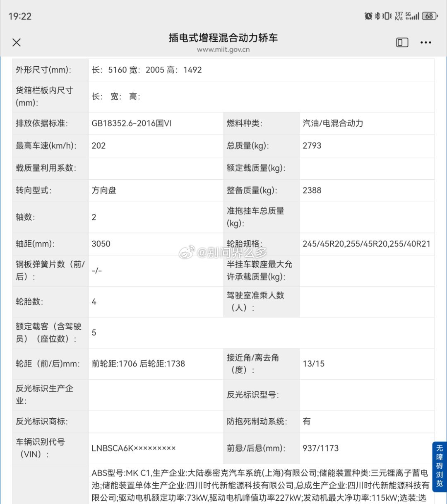
Task: Tap the vibrate mode icon in the status bar
Action: [387, 16]
